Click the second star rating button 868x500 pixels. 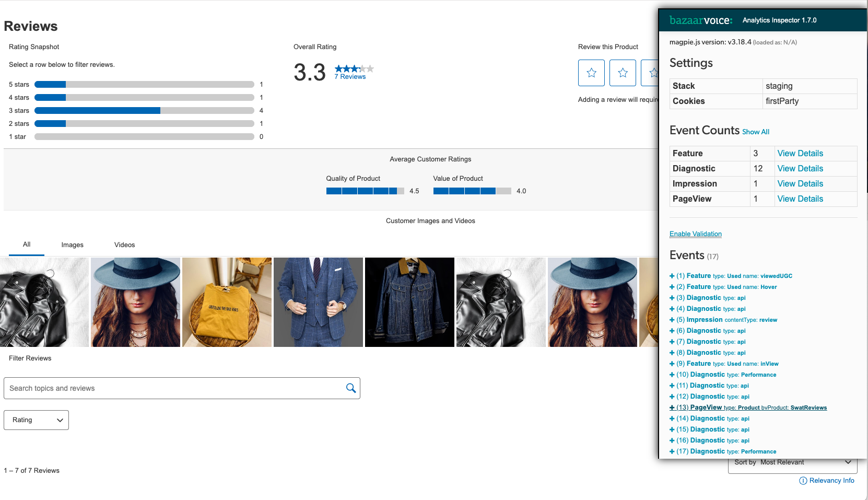pyautogui.click(x=623, y=73)
